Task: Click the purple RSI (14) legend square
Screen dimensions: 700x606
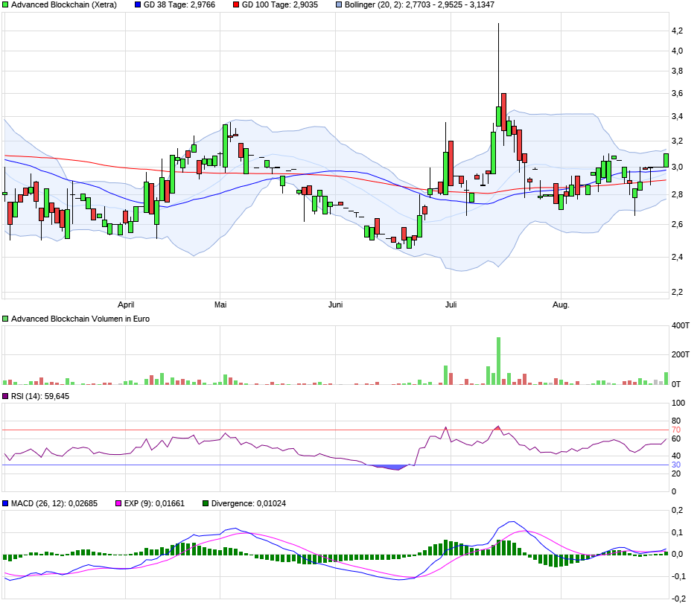Action: click(6, 396)
